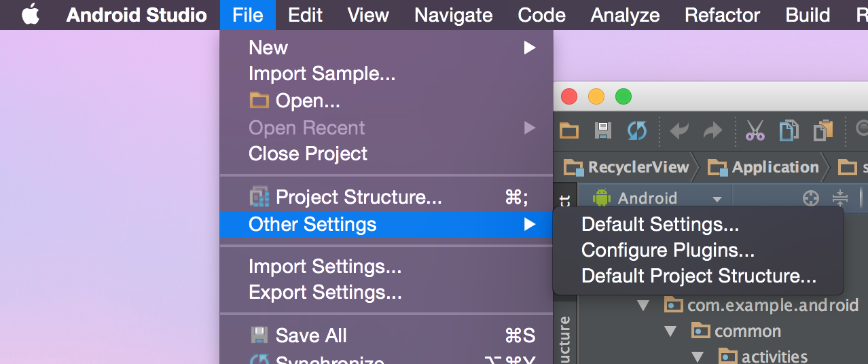Open Default Project Structure from the submenu
This screenshot has width=868, height=364.
tap(699, 276)
